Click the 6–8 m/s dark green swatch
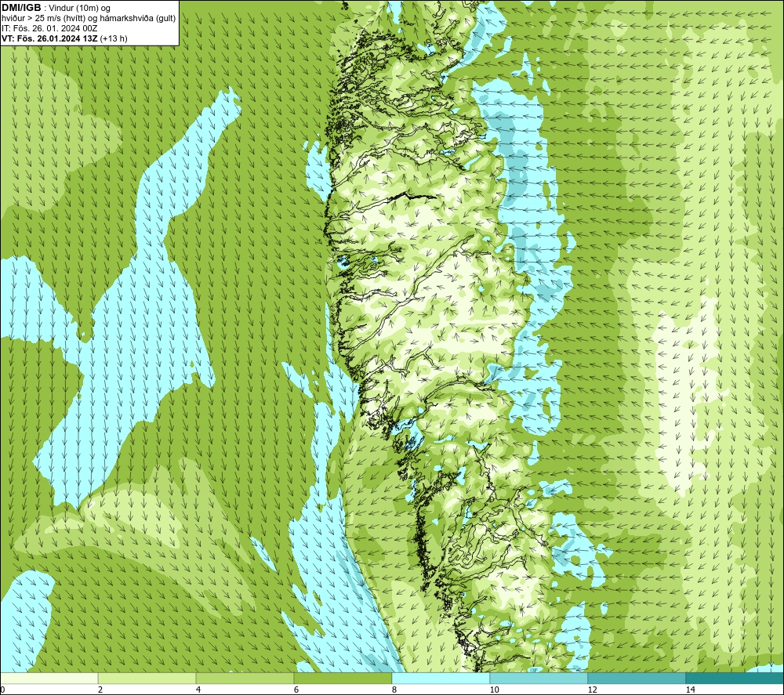The width and height of the screenshot is (784, 695). coord(343,679)
